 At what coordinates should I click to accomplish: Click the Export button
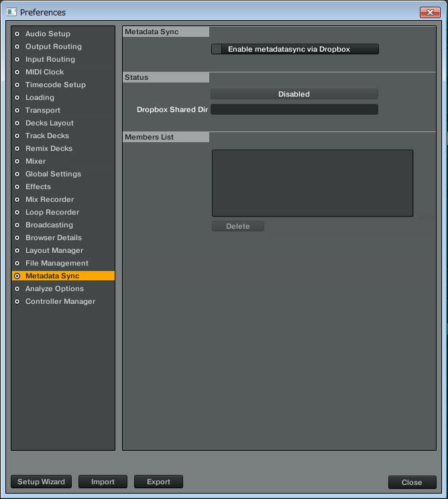click(158, 482)
